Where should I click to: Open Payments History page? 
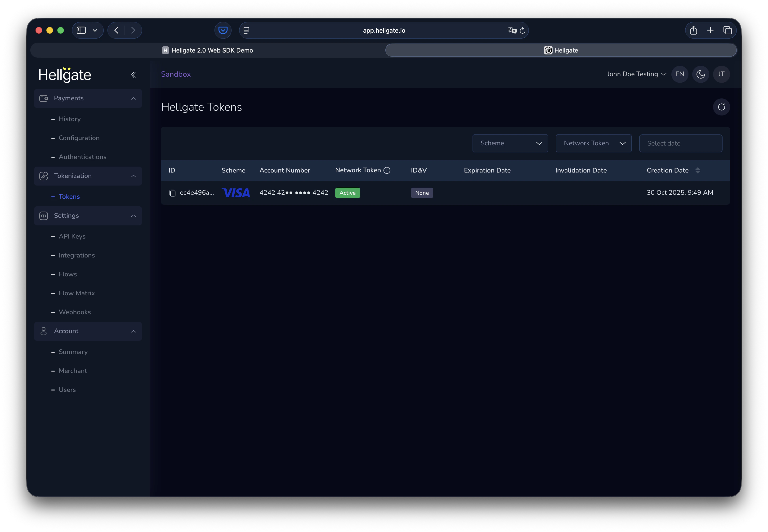tap(70, 119)
